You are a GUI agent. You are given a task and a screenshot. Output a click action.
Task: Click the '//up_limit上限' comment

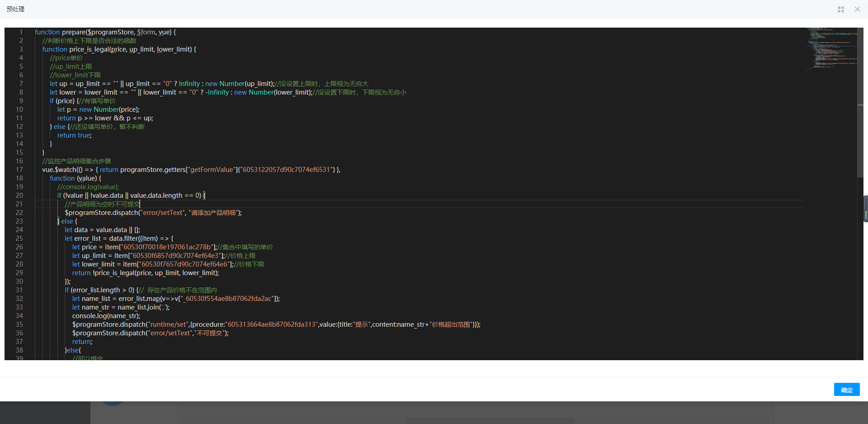(x=71, y=67)
